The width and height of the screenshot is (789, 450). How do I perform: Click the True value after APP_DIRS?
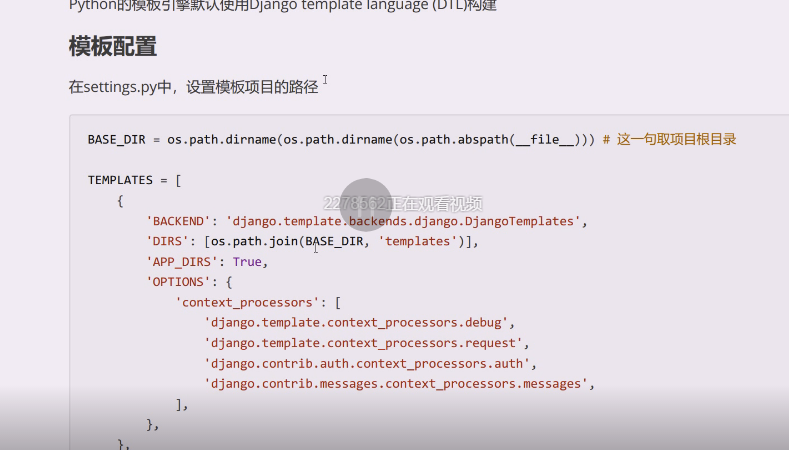click(247, 262)
